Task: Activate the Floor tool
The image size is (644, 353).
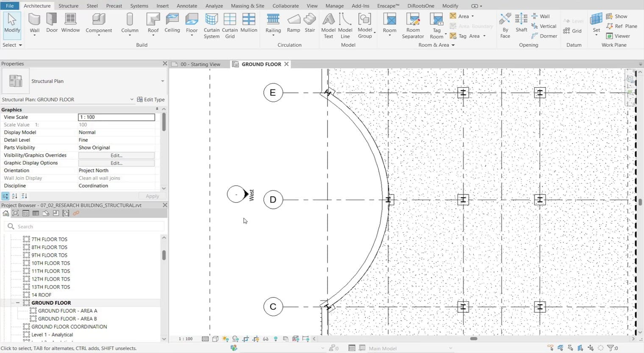Action: pyautogui.click(x=192, y=24)
